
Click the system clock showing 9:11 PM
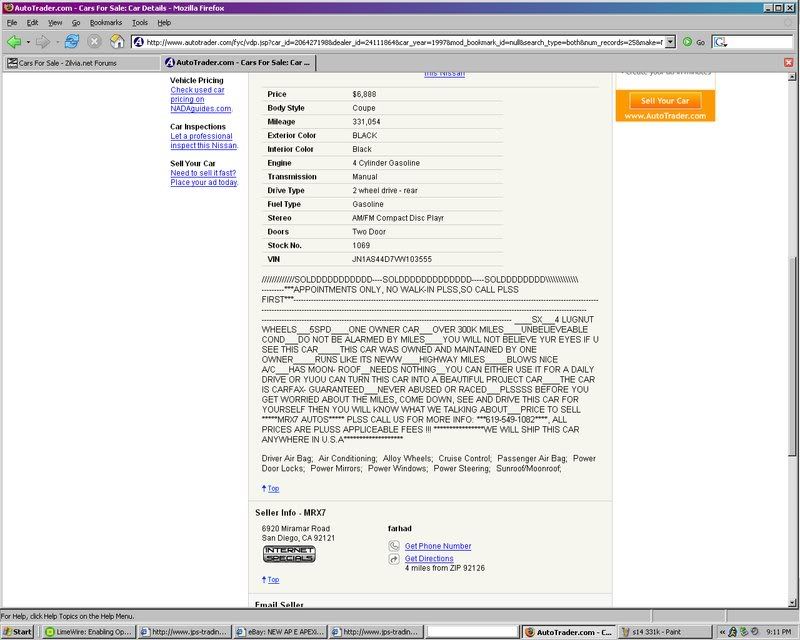pos(779,632)
